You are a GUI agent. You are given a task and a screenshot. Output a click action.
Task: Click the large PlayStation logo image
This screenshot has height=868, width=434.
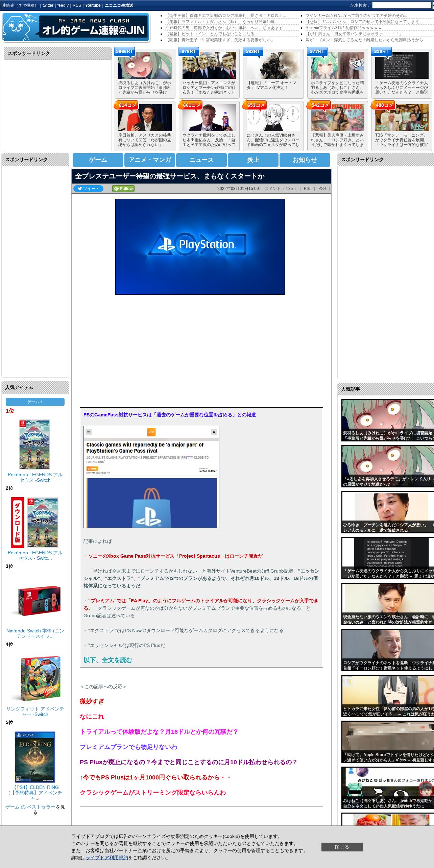click(x=200, y=247)
